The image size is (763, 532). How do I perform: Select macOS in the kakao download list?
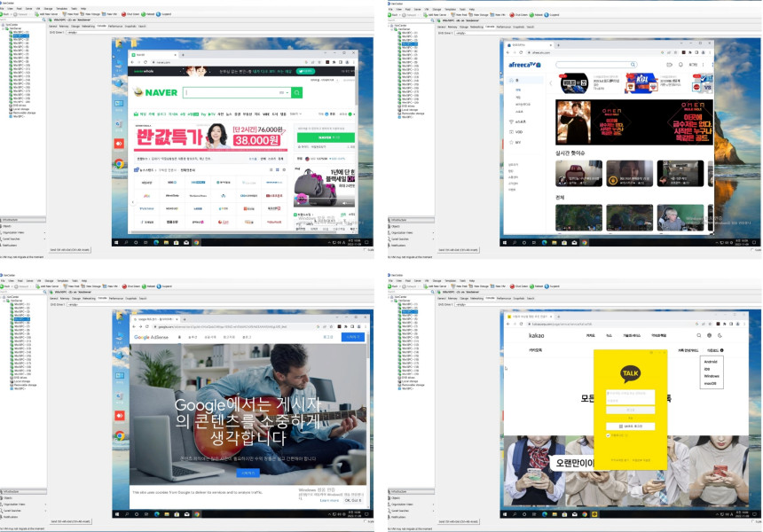point(711,383)
